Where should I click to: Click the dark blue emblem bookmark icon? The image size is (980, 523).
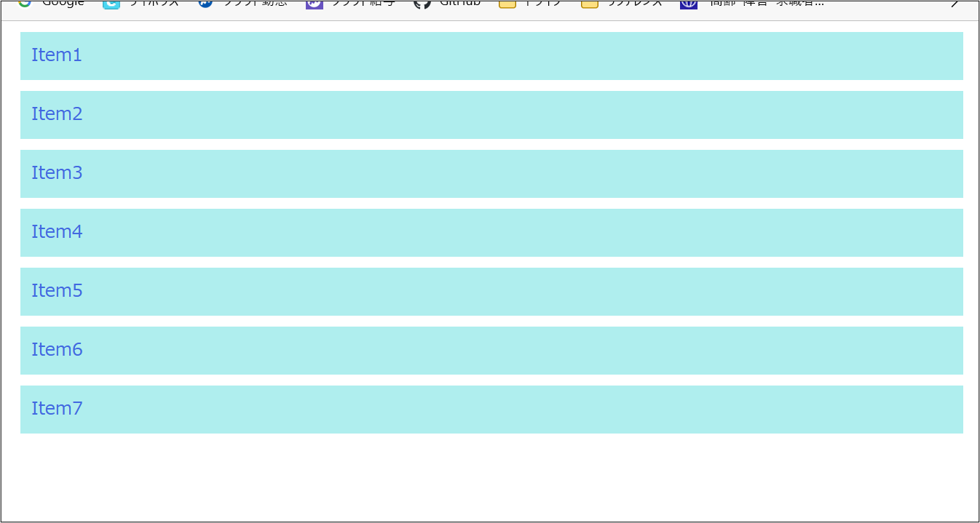pyautogui.click(x=689, y=4)
